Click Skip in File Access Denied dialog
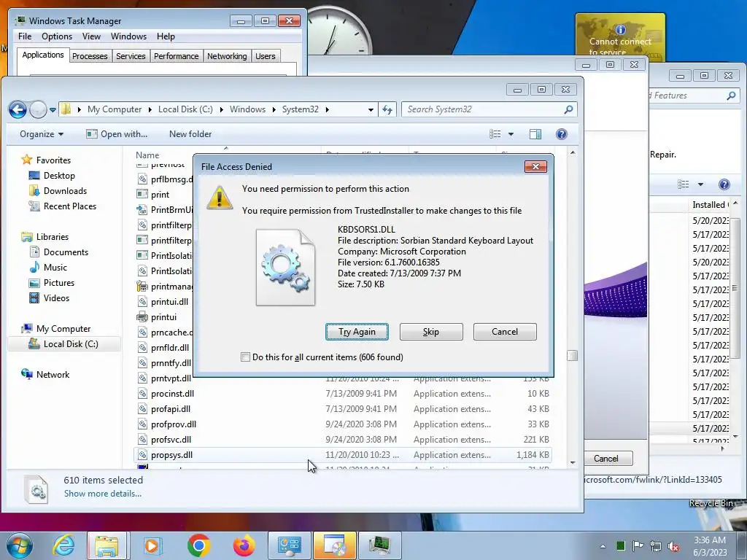This screenshot has height=560, width=747. pos(431,332)
